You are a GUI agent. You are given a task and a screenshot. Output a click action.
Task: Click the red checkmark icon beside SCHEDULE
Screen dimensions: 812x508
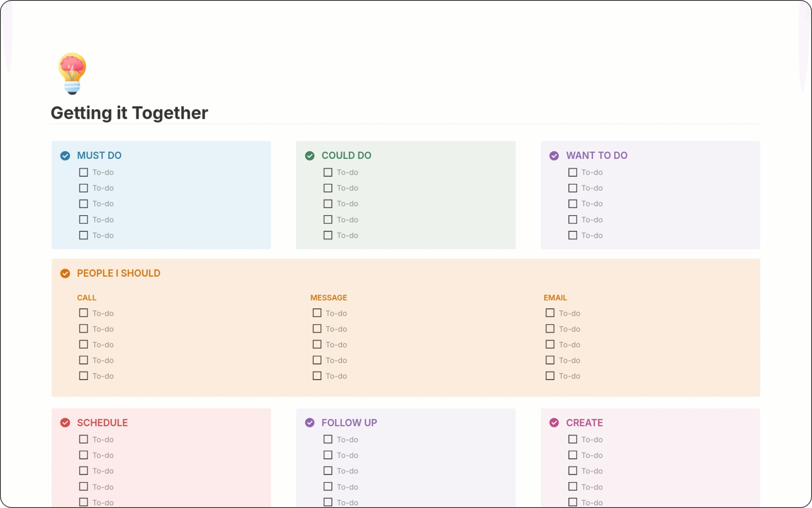click(65, 423)
